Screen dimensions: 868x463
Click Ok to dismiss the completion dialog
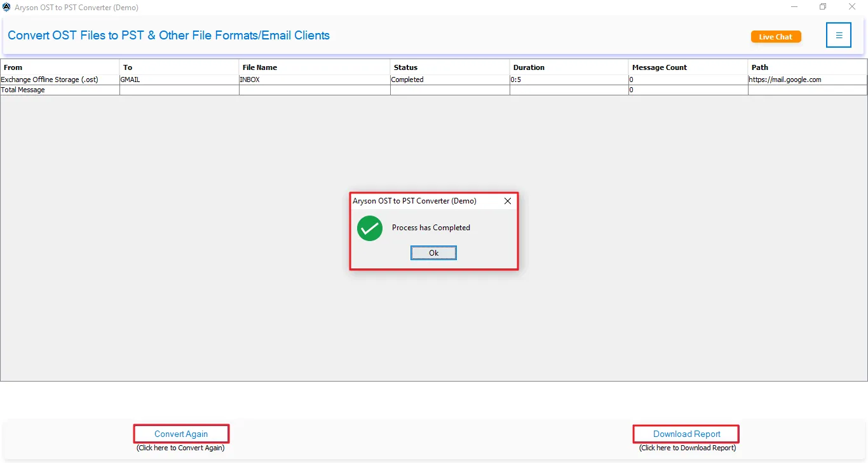pos(433,252)
